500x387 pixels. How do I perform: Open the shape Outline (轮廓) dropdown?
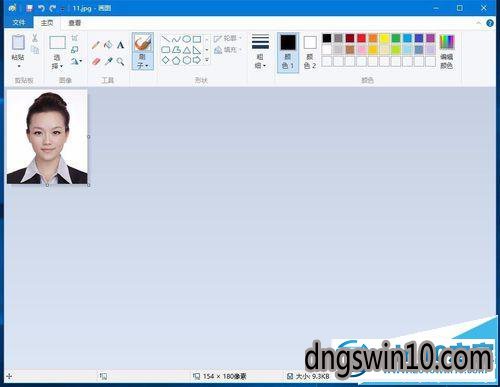coord(228,39)
